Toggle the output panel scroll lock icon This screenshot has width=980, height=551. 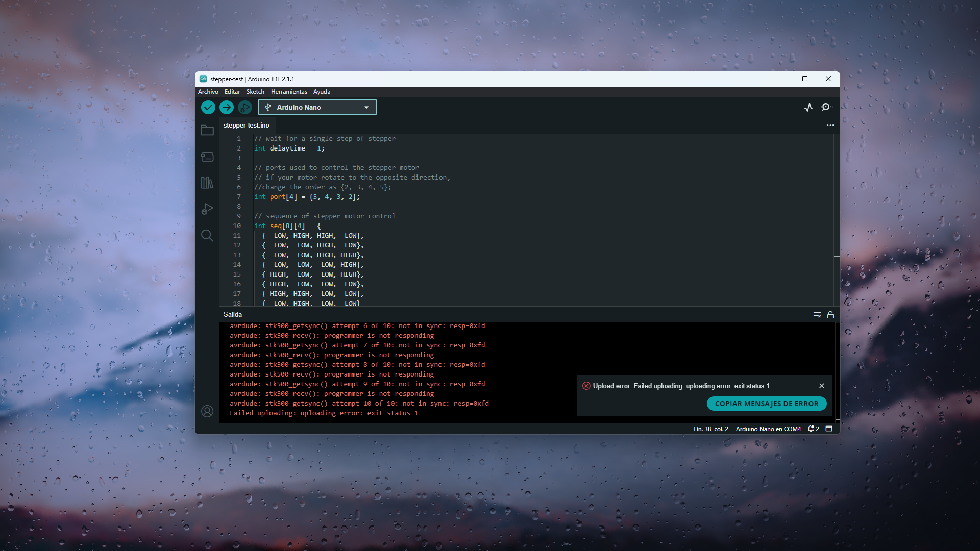(830, 315)
